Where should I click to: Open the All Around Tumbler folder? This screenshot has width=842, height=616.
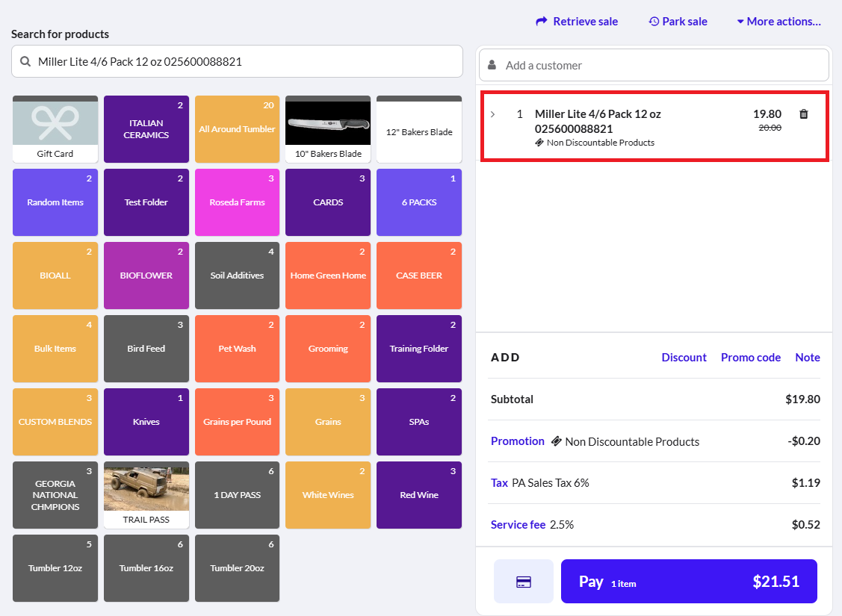[237, 129]
